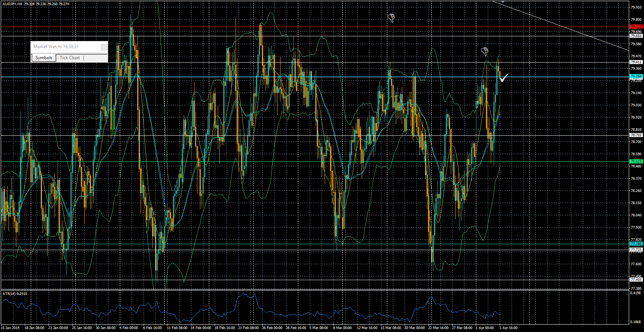
Task: Select the 79.650 level price label
Action: [636, 36]
